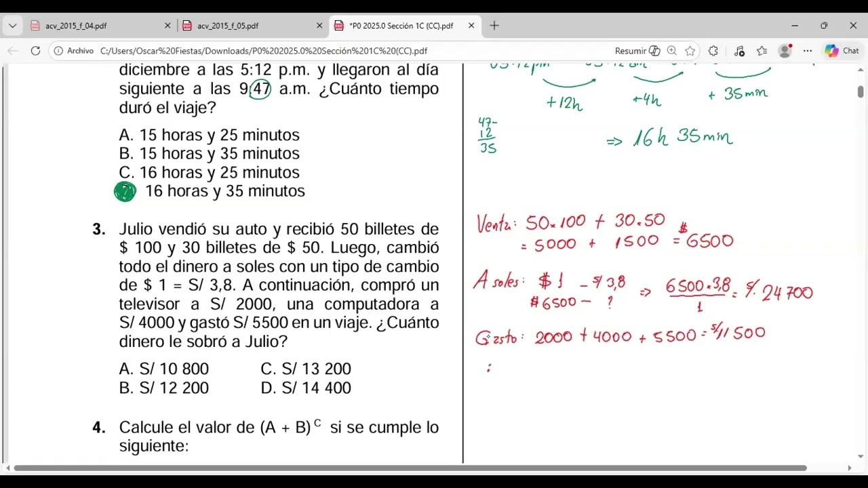Viewport: 868px width, 488px height.
Task: Click scroll-left arrow of horizontal scrollbar
Action: 7,468
